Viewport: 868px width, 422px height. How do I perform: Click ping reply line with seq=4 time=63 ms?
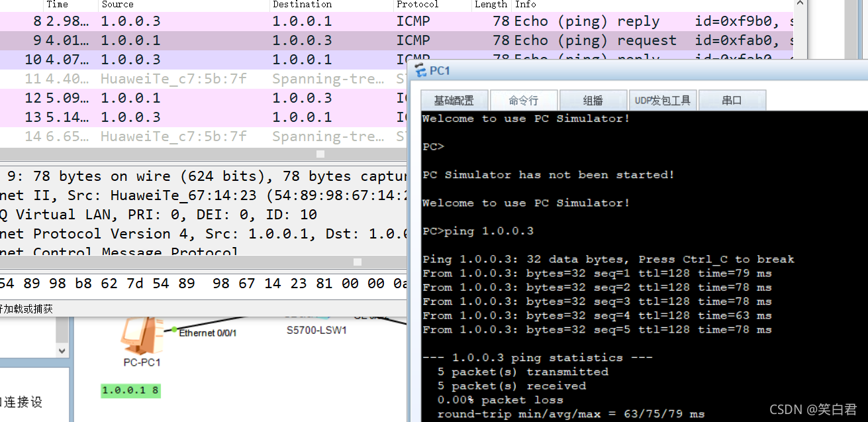(597, 315)
